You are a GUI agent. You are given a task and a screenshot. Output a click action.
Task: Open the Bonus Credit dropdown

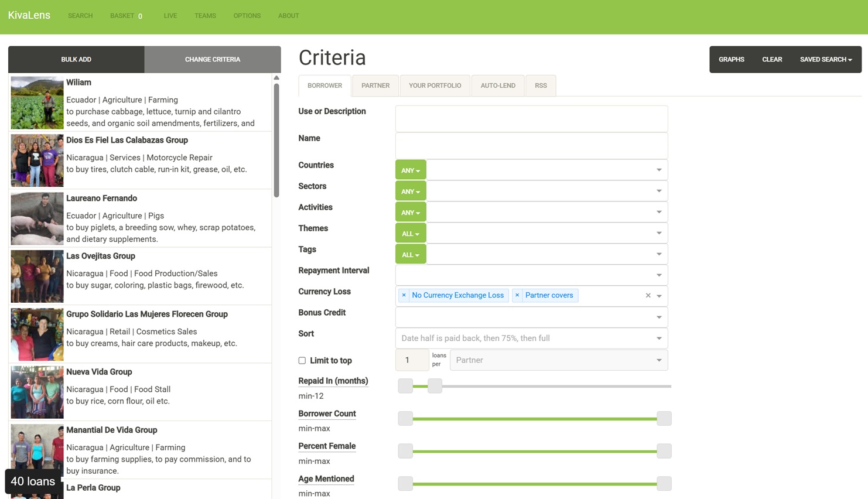point(531,317)
